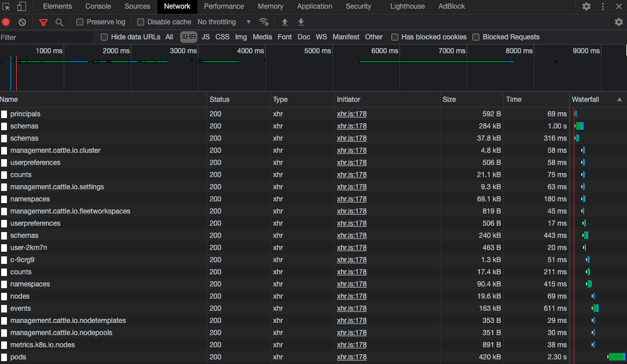Image resolution: width=627 pixels, height=364 pixels.
Task: Open the Sources tab
Action: pos(137,6)
